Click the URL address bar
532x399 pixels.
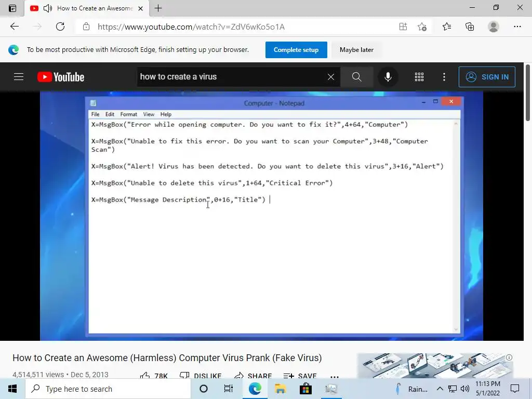click(x=237, y=27)
